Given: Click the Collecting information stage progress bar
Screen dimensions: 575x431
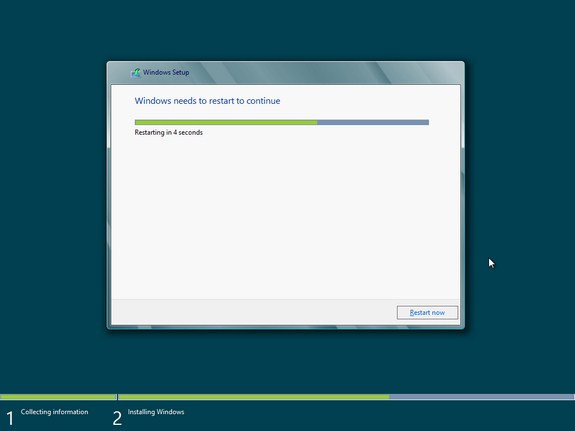Looking at the screenshot, I should (58, 397).
